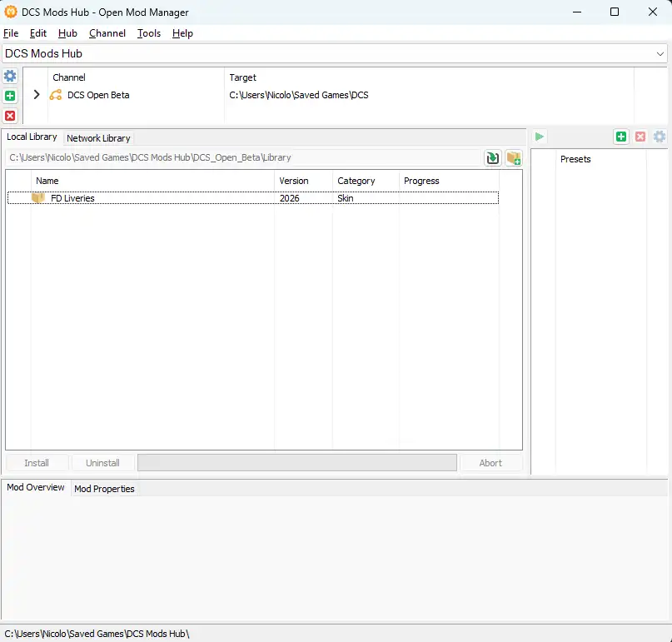Maximize the Open Mod Manager window
Viewport: 672px width, 642px height.
tap(615, 12)
